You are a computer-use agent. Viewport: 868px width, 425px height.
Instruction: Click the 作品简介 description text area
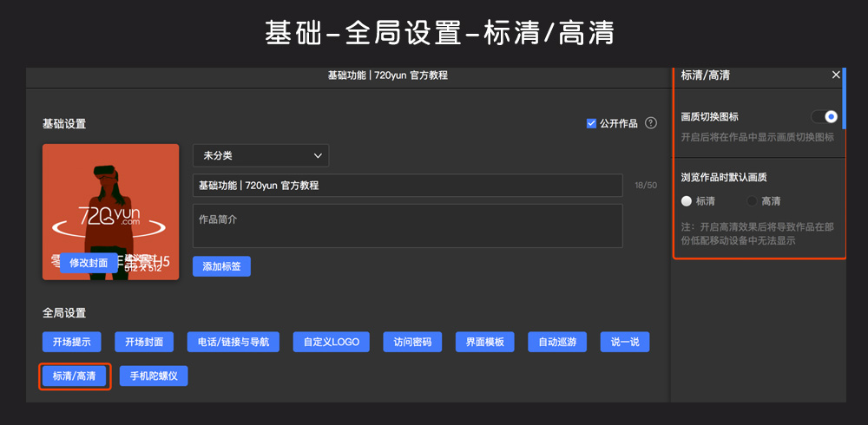(x=407, y=226)
